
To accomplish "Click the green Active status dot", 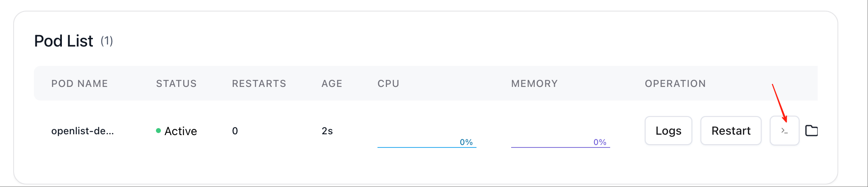I will click(158, 131).
